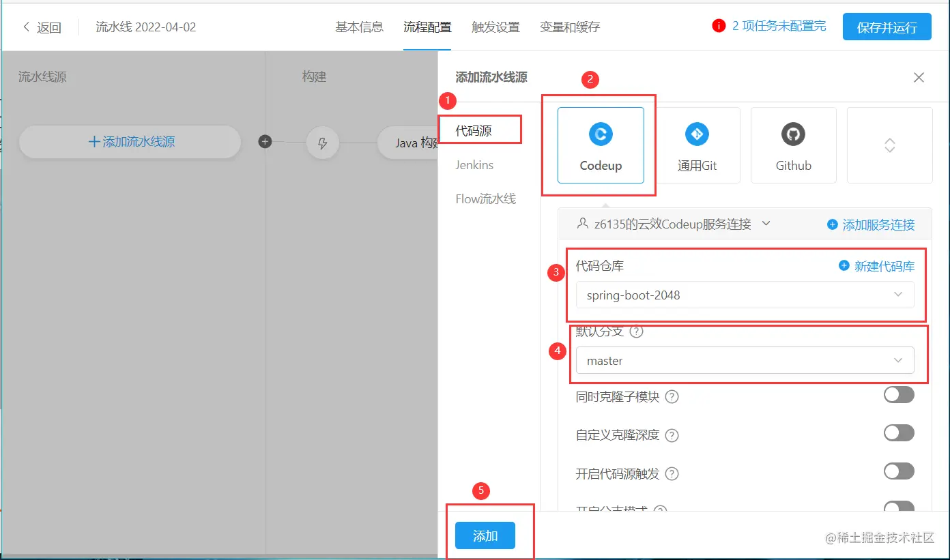Select Jenkins in side menu
The image size is (950, 560).
point(474,165)
